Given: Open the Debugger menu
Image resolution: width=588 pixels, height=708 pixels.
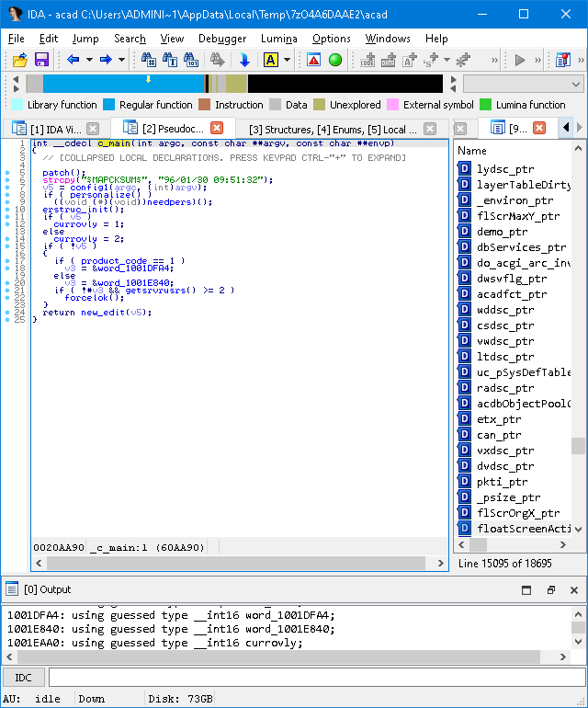Looking at the screenshot, I should point(222,39).
